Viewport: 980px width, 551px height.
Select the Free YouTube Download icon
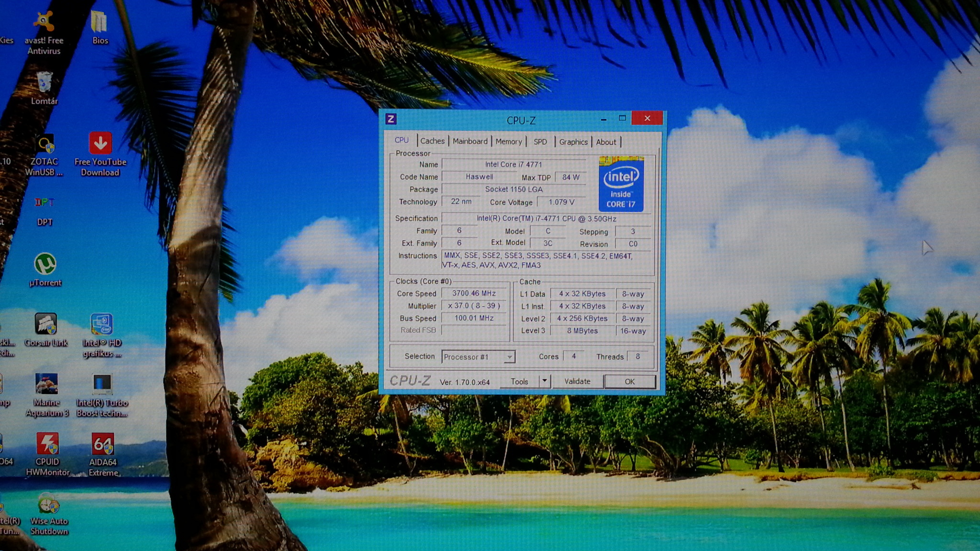coord(100,155)
